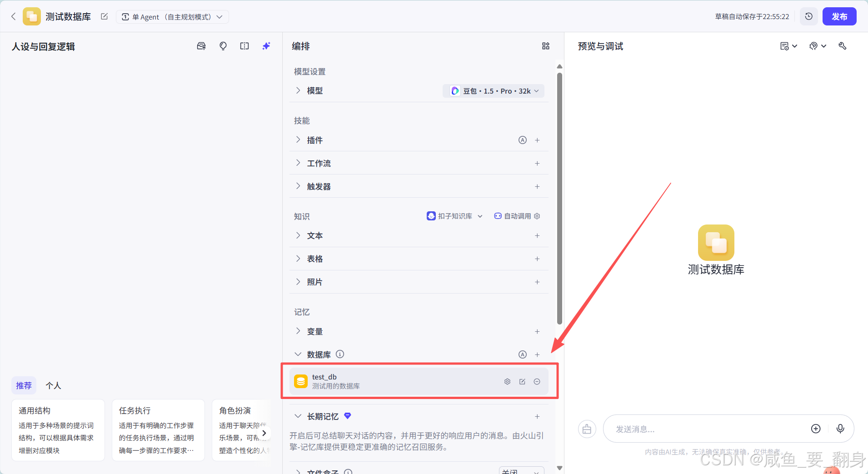This screenshot has height=474, width=868.
Task: Click the 编排 layout grid icon
Action: click(x=546, y=46)
